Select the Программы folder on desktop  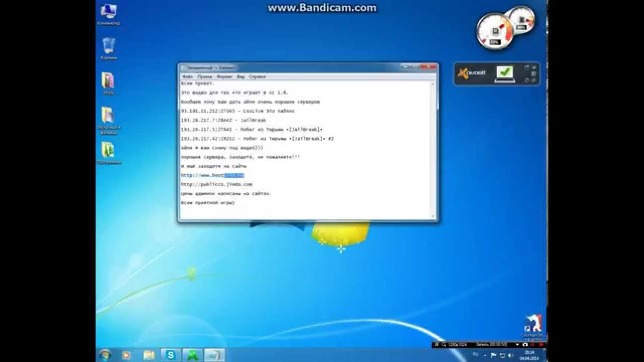(x=108, y=154)
